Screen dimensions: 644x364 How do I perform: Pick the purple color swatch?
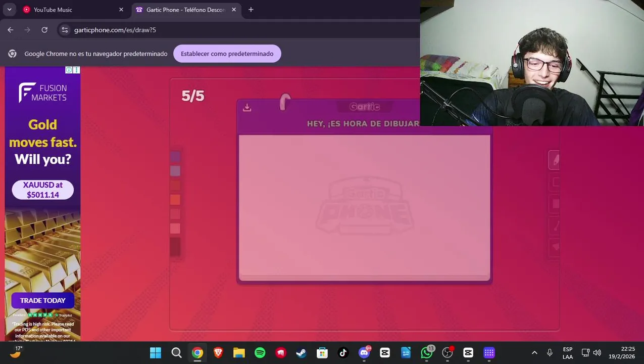click(175, 157)
